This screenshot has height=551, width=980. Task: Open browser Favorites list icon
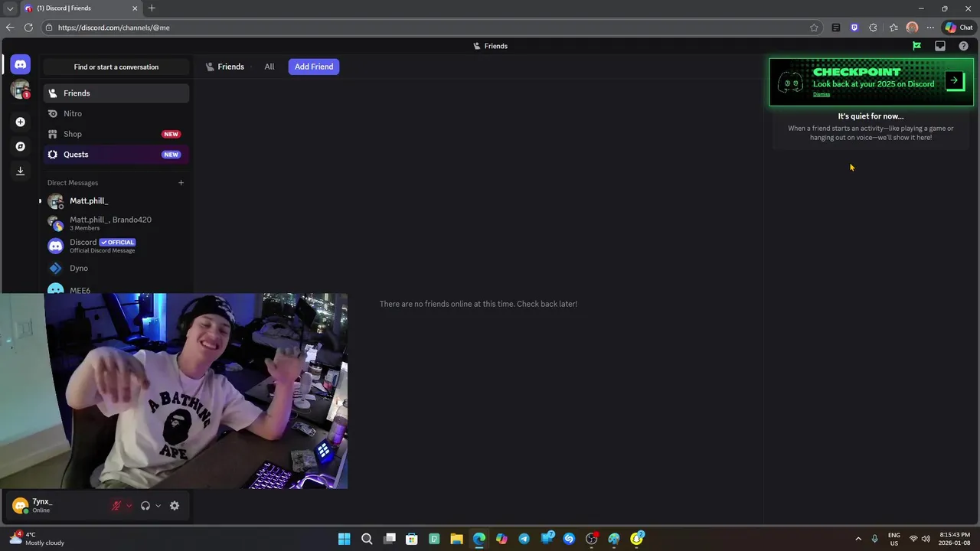pyautogui.click(x=893, y=28)
